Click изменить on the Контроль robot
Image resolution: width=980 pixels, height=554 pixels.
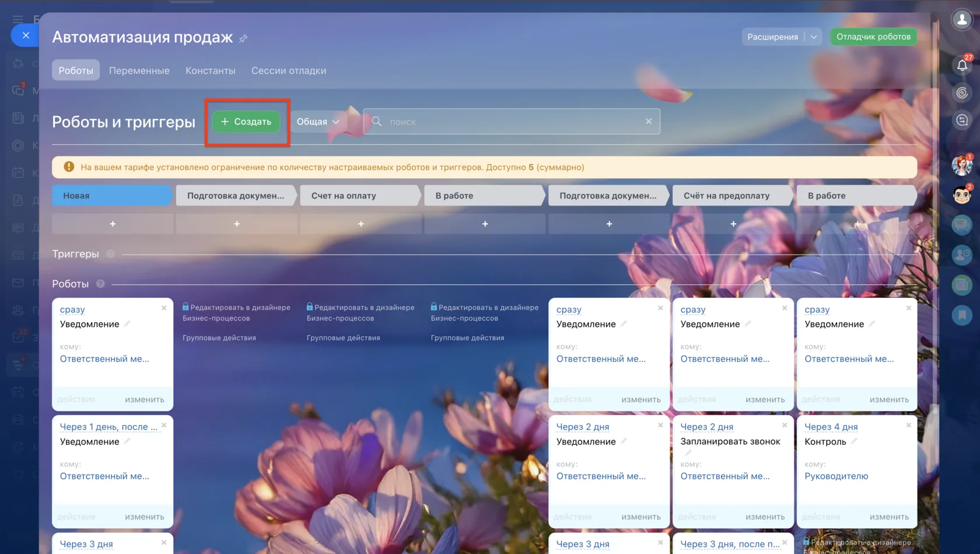pyautogui.click(x=889, y=517)
